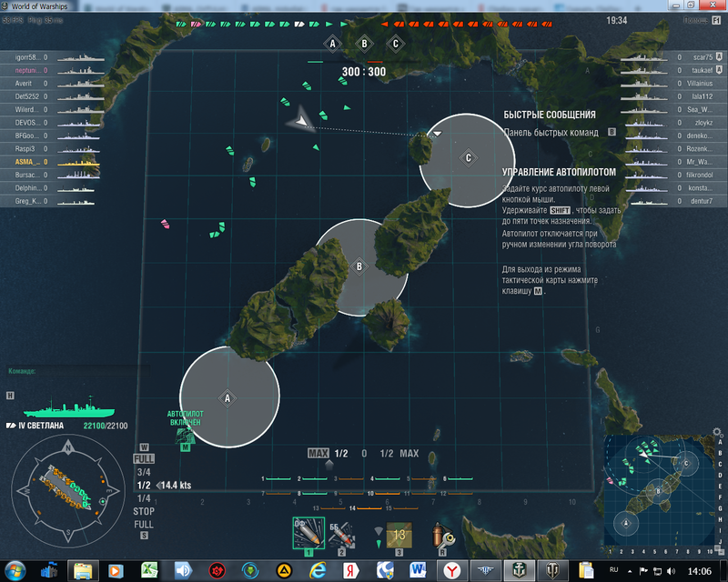Select enemy player lala112
The width and height of the screenshot is (728, 582).
(x=673, y=96)
